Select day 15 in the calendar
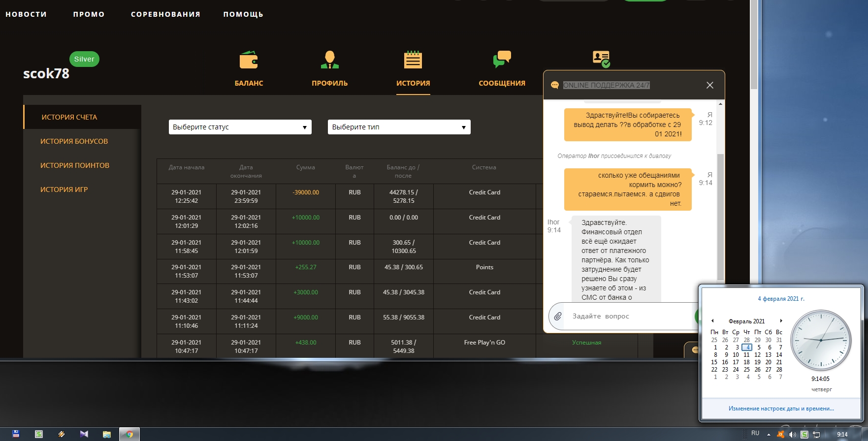This screenshot has height=441, width=868. tap(714, 362)
